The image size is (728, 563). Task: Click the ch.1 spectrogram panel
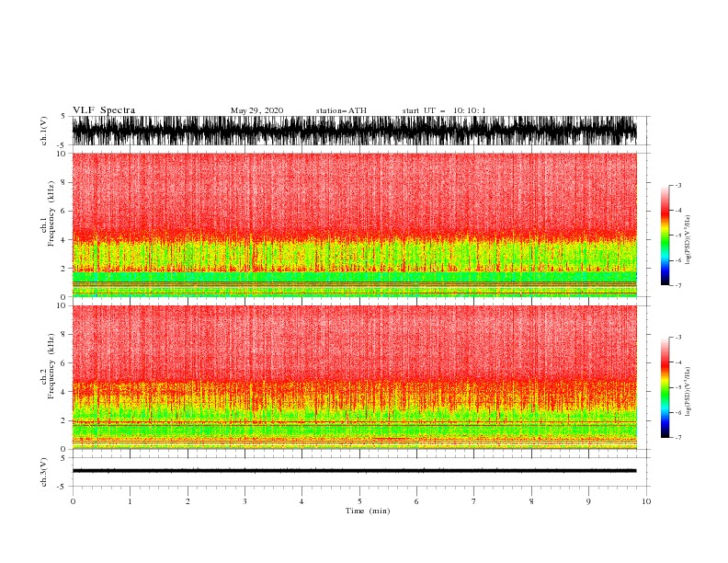[354, 224]
